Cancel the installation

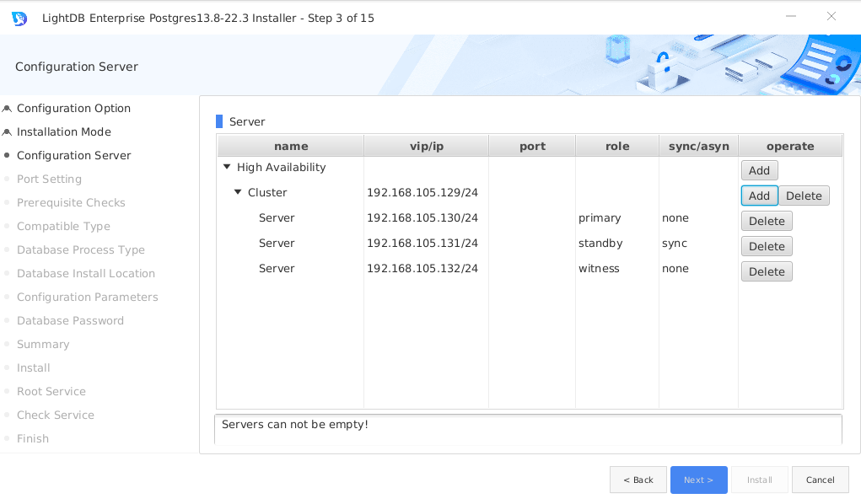coord(820,480)
